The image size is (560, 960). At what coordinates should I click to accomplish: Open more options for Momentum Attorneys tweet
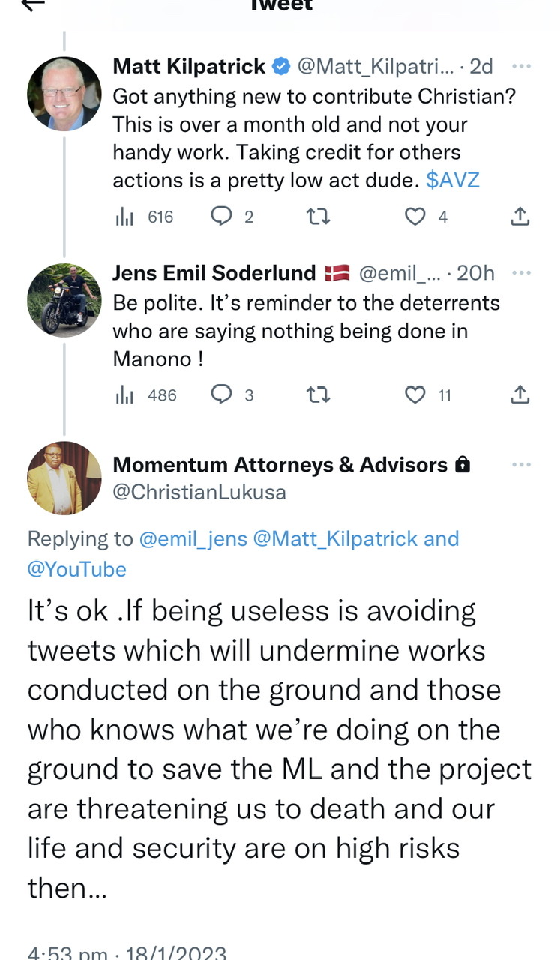click(520, 465)
